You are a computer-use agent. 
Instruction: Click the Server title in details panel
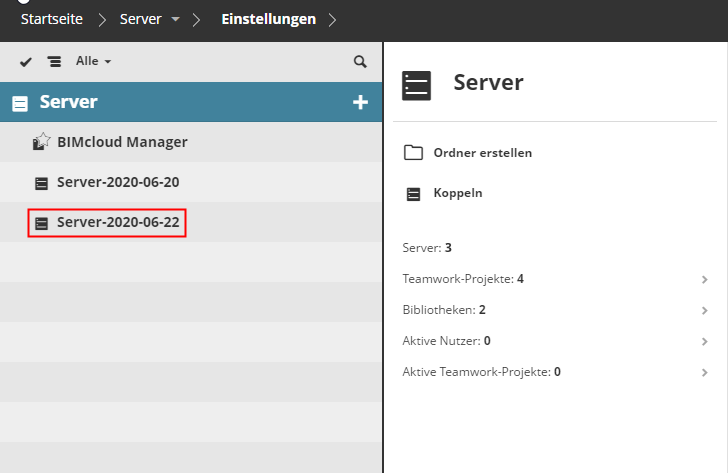(488, 83)
